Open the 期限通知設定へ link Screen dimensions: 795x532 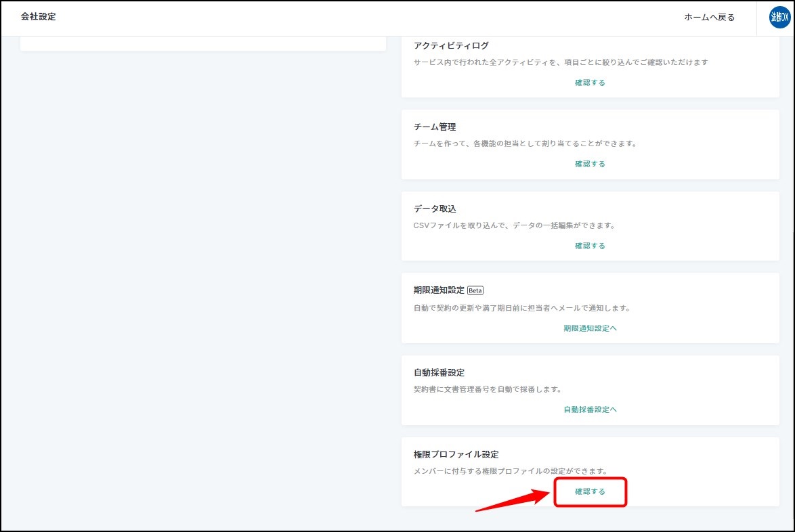coord(590,328)
